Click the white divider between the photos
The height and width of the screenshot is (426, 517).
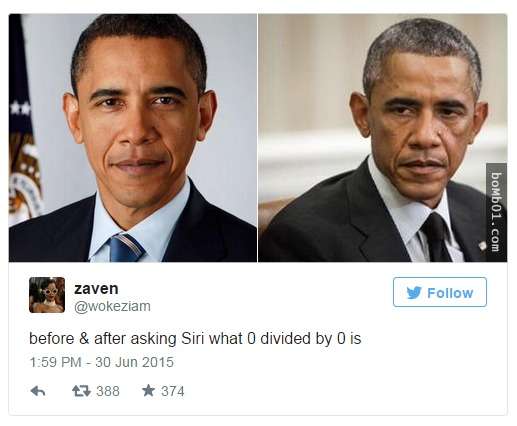[258, 138]
